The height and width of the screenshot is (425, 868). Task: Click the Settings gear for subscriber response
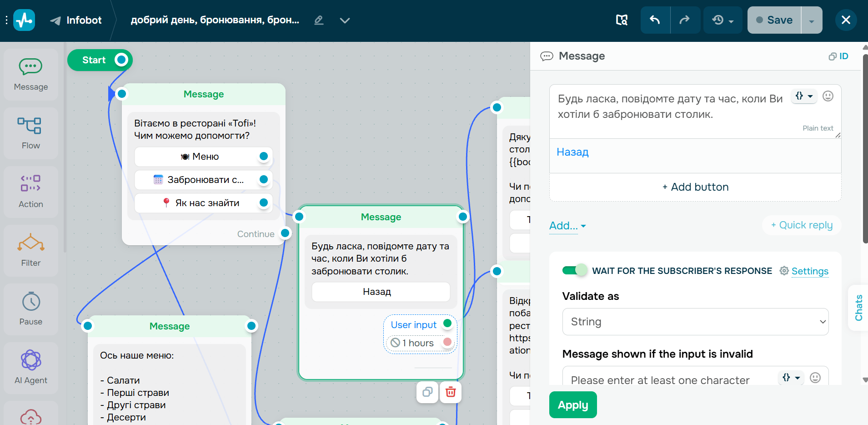[x=804, y=271]
